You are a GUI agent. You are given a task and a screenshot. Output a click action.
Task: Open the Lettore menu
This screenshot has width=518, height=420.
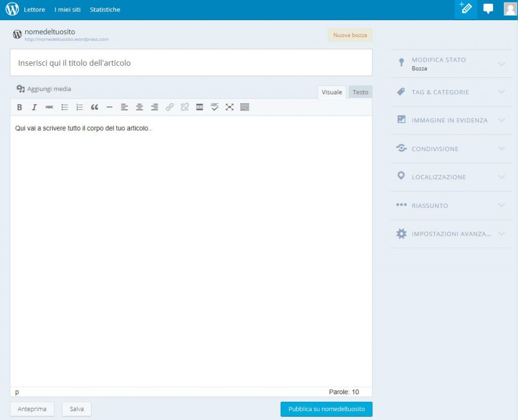(34, 10)
